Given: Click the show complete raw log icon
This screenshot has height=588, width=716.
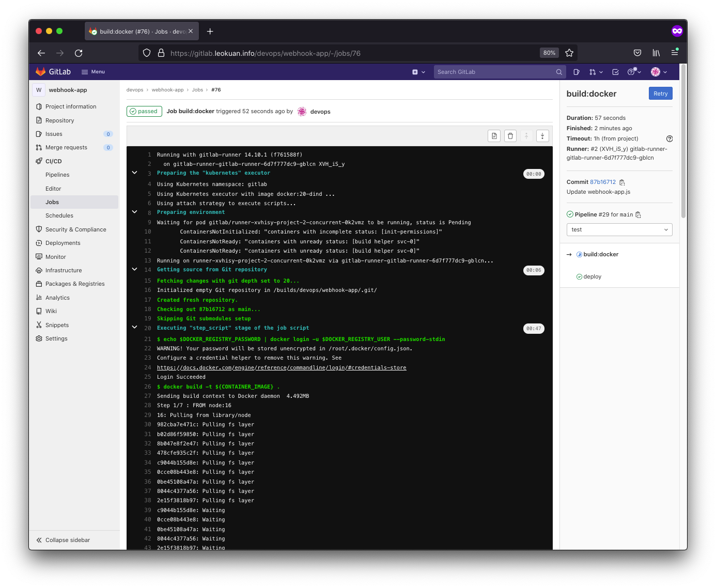Looking at the screenshot, I should [x=494, y=136].
